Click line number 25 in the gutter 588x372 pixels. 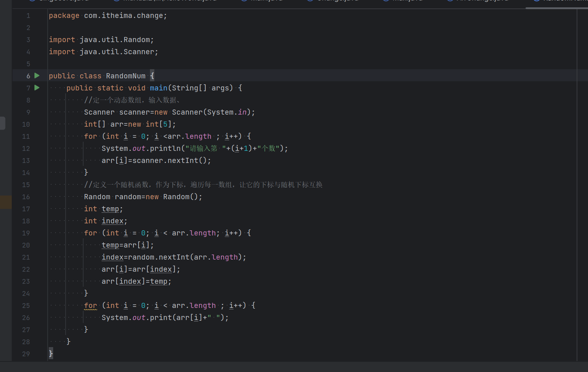pos(26,306)
